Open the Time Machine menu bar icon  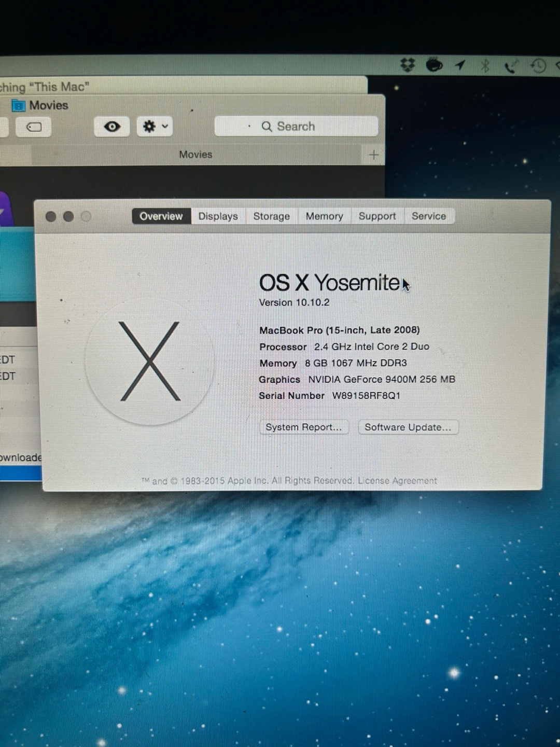[538, 66]
